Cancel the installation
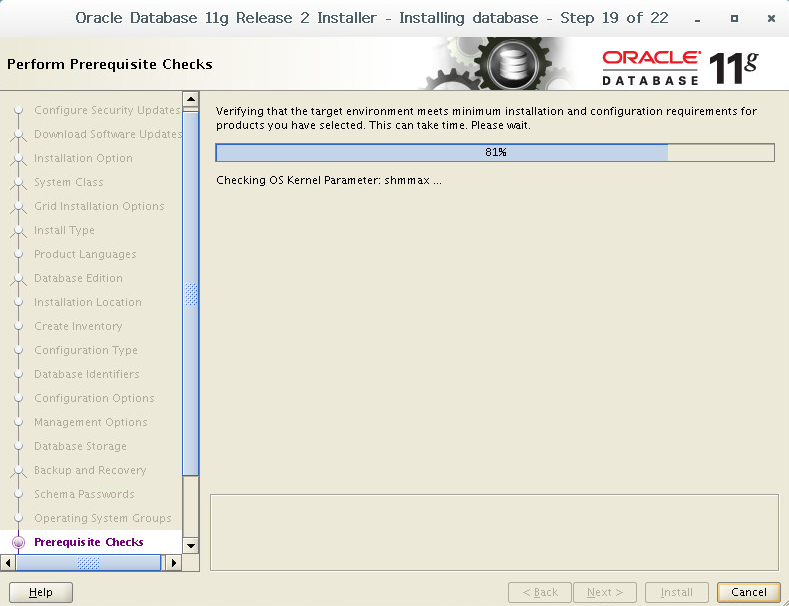The height and width of the screenshot is (606, 789). coord(748,592)
